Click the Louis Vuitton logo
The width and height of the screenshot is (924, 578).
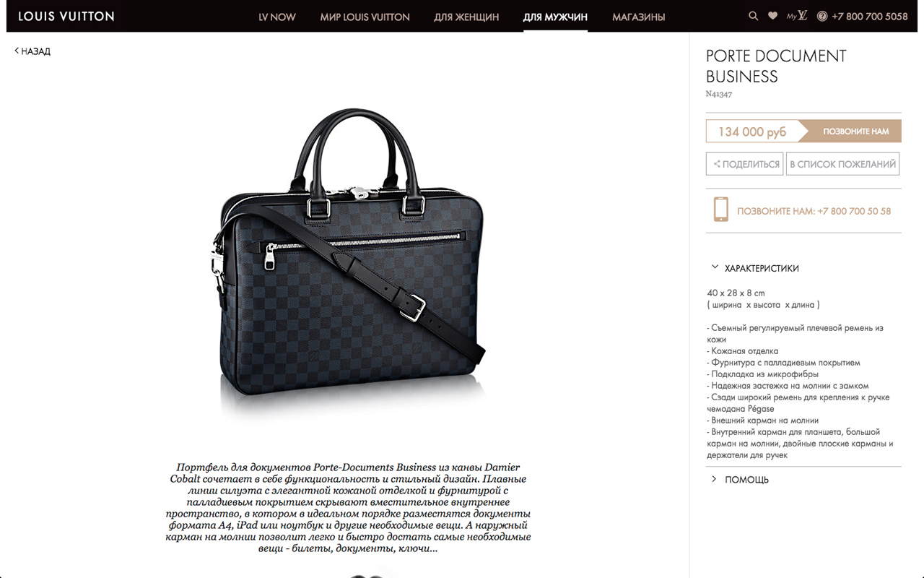tap(66, 16)
